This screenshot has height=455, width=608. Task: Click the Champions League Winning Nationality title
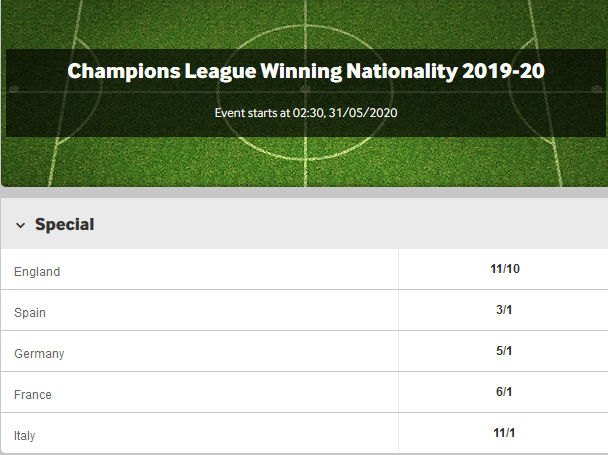point(306,71)
